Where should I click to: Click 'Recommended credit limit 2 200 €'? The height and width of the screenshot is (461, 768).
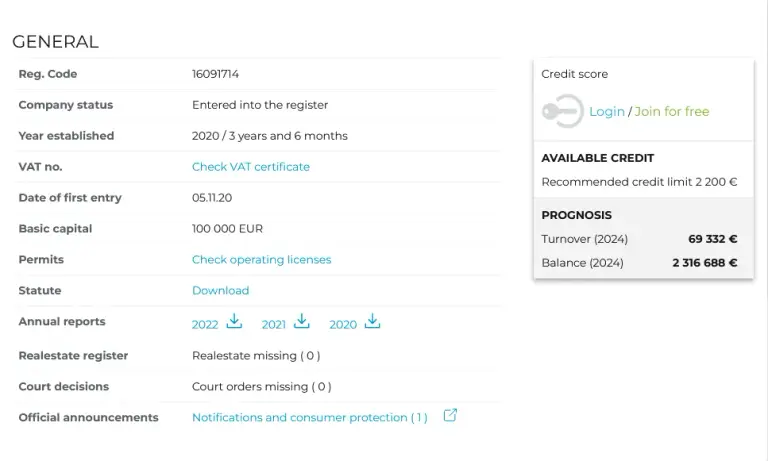639,182
